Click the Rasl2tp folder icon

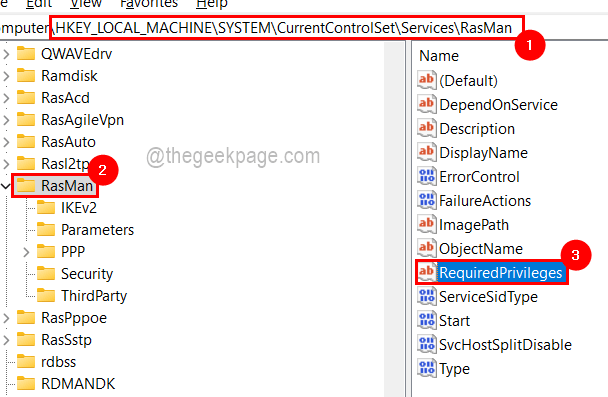click(x=26, y=164)
